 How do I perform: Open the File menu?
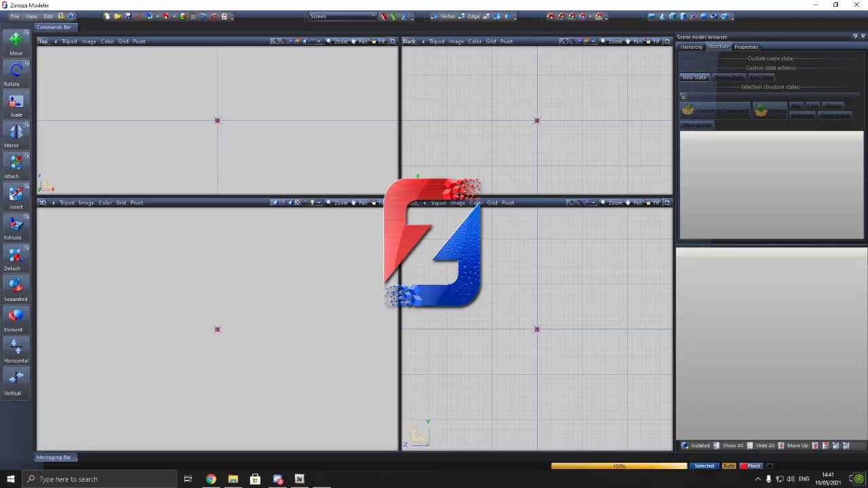click(14, 16)
